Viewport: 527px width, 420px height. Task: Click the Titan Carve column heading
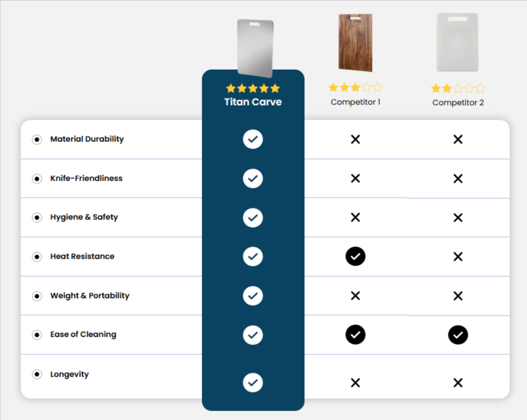253,102
